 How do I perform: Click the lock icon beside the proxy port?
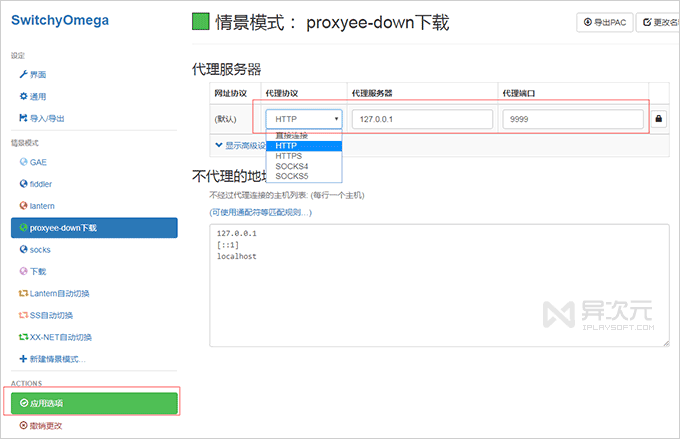659,119
